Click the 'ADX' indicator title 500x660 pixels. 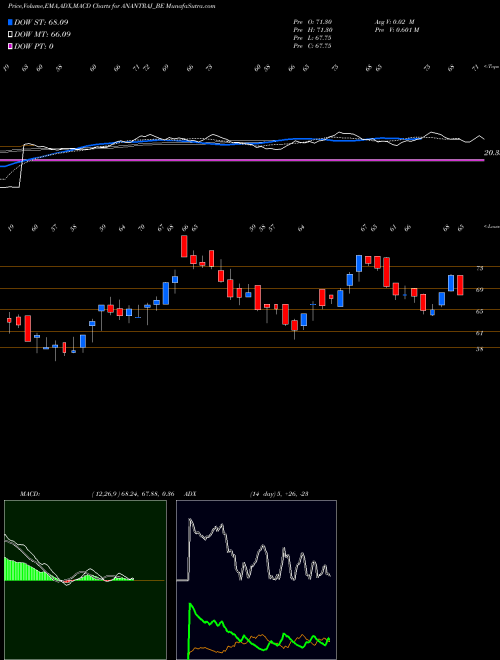(x=189, y=494)
